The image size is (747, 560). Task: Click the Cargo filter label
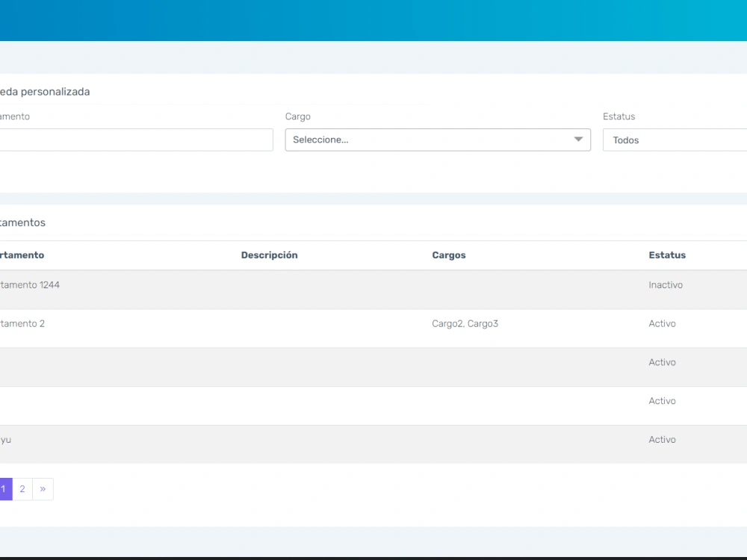[x=298, y=116]
